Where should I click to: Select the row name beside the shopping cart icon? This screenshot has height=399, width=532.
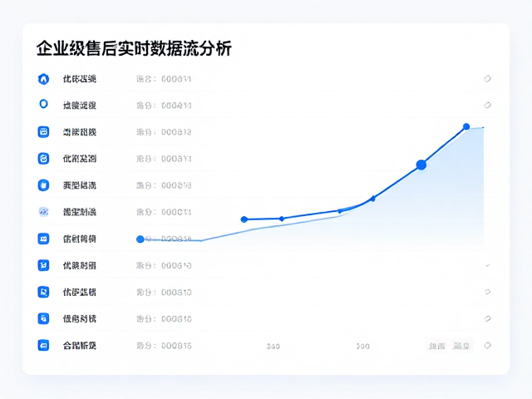click(x=80, y=265)
